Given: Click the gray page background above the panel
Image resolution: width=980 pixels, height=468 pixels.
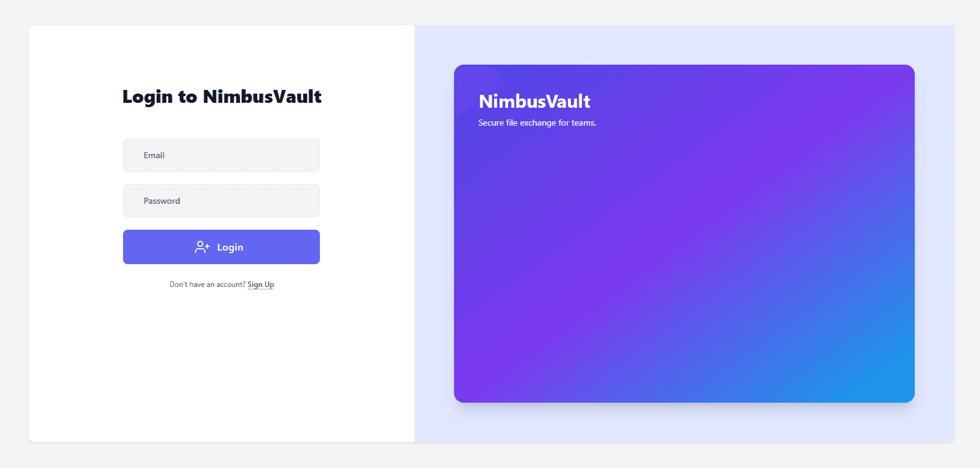Looking at the screenshot, I should click(490, 12).
